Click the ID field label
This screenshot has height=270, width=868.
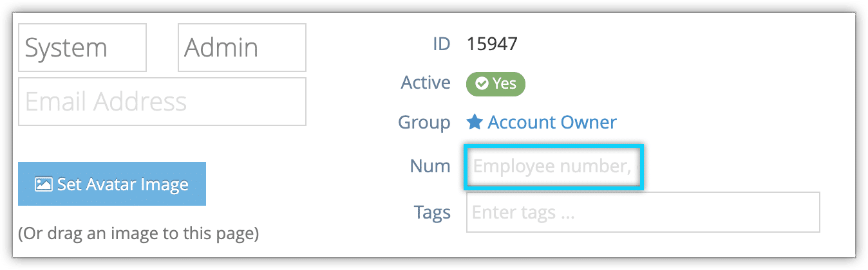tap(441, 44)
